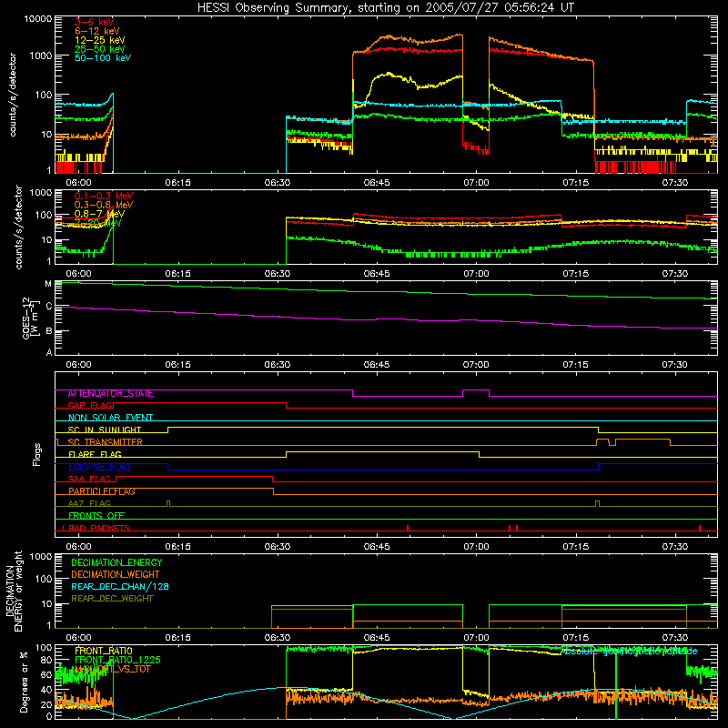The height and width of the screenshot is (728, 728).
Task: Select the green 25-50 keV legend entry
Action: [x=100, y=49]
